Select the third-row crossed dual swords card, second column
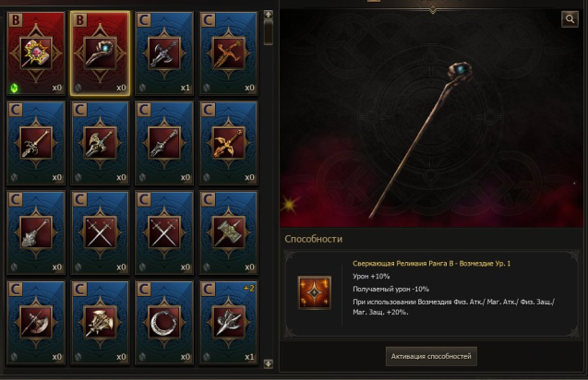 100,232
